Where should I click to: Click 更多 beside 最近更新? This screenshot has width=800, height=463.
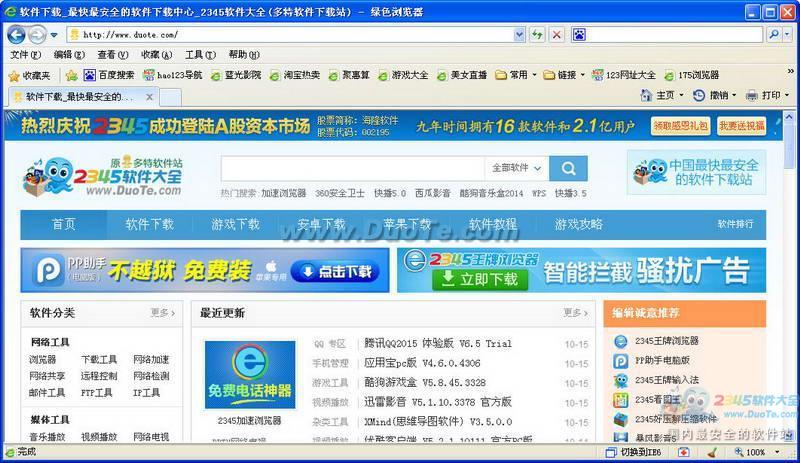pos(576,312)
